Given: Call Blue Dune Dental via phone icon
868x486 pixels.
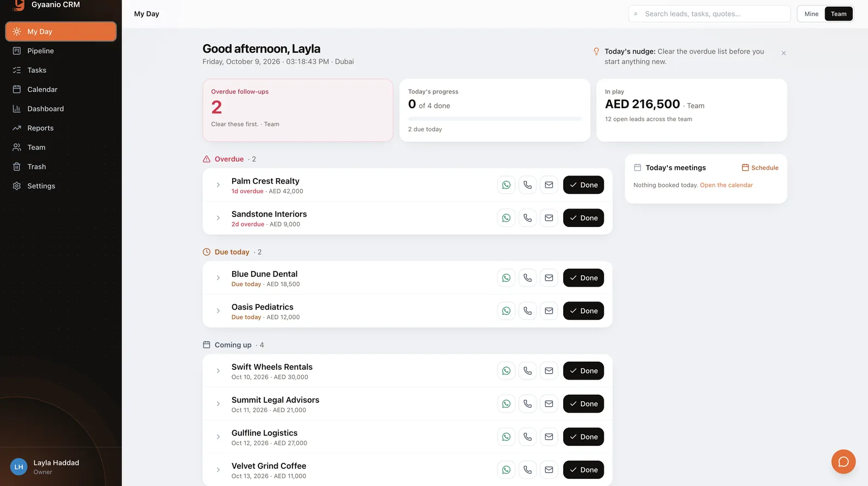Looking at the screenshot, I should point(527,278).
